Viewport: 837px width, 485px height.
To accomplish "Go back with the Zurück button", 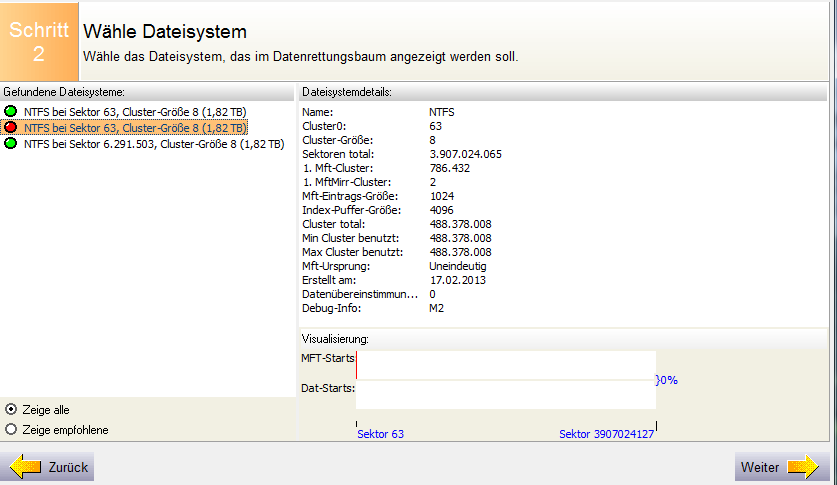I will coord(48,467).
